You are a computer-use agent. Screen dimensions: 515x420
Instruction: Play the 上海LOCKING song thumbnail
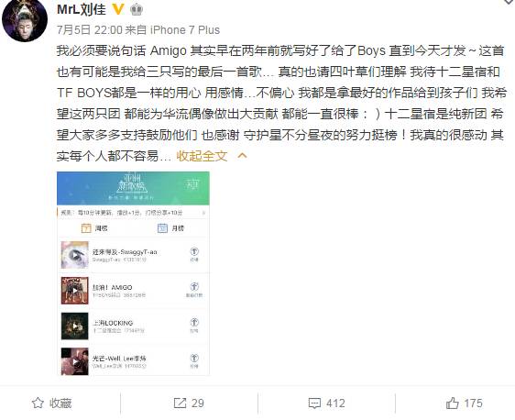[x=75, y=326]
